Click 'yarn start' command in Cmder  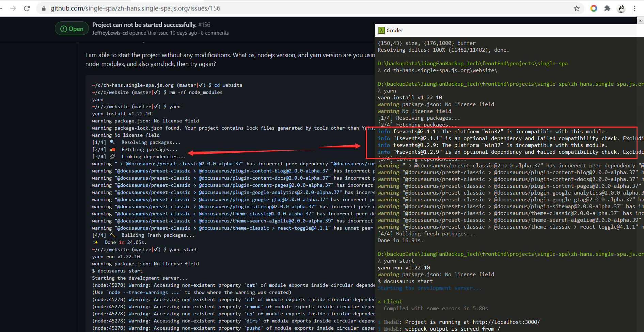pos(399,261)
